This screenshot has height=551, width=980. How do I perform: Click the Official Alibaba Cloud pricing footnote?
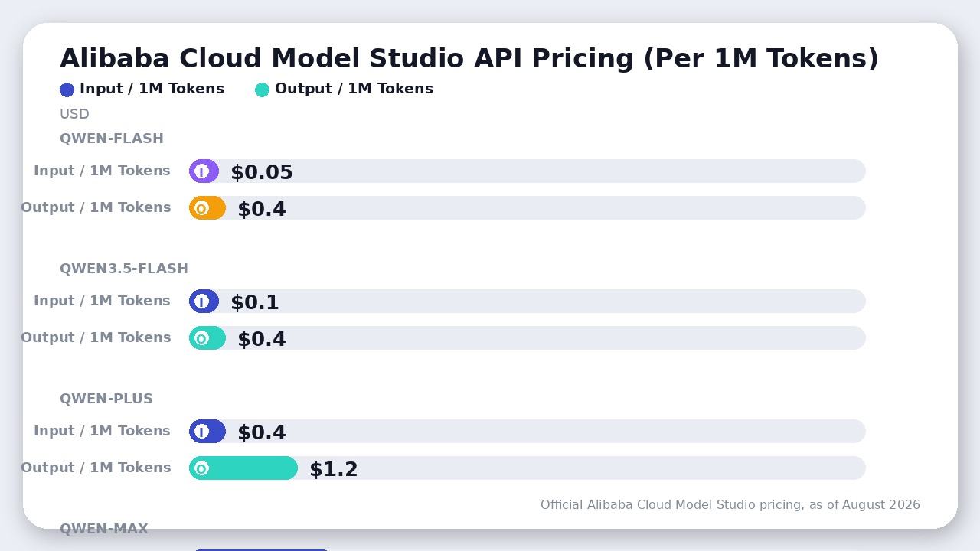[730, 505]
